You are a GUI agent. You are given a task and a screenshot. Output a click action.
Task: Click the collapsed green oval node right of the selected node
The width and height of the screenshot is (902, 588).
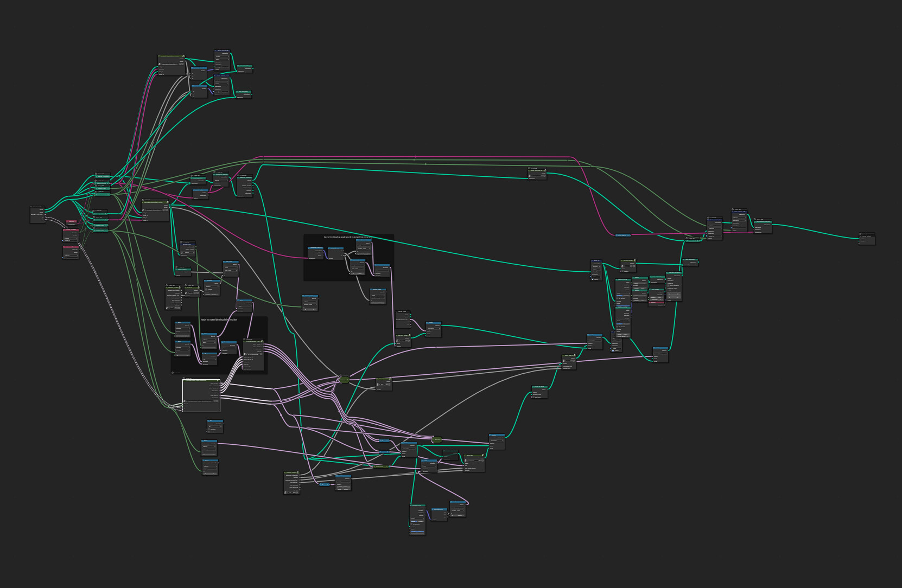click(x=345, y=380)
